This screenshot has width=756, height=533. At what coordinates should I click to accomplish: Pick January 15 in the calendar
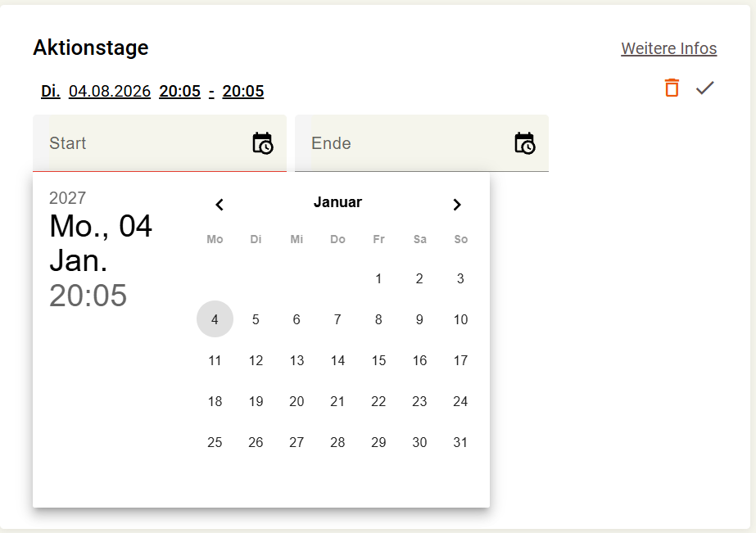(x=378, y=360)
